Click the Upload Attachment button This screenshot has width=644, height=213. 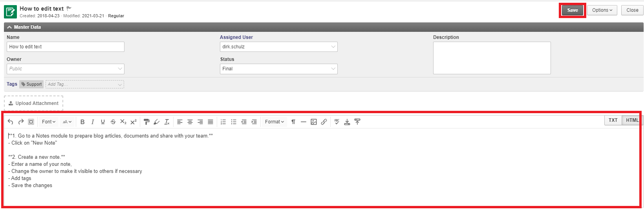[34, 103]
